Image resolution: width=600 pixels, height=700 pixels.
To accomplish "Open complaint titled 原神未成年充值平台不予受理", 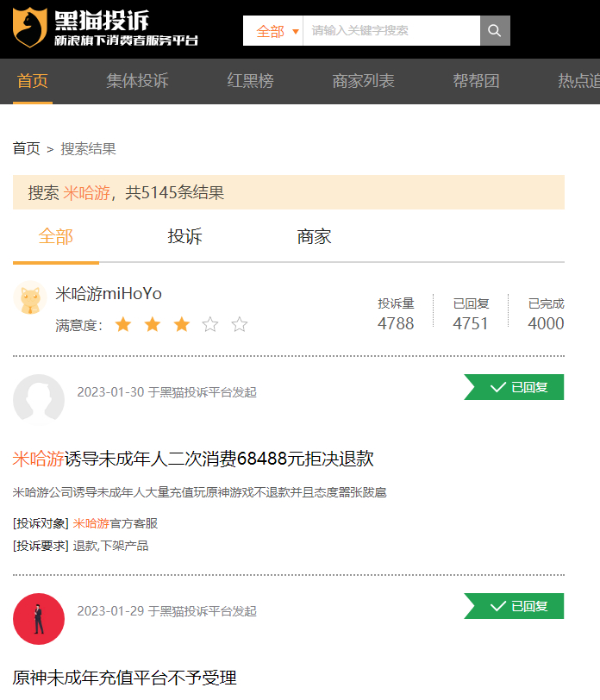I will (x=124, y=678).
